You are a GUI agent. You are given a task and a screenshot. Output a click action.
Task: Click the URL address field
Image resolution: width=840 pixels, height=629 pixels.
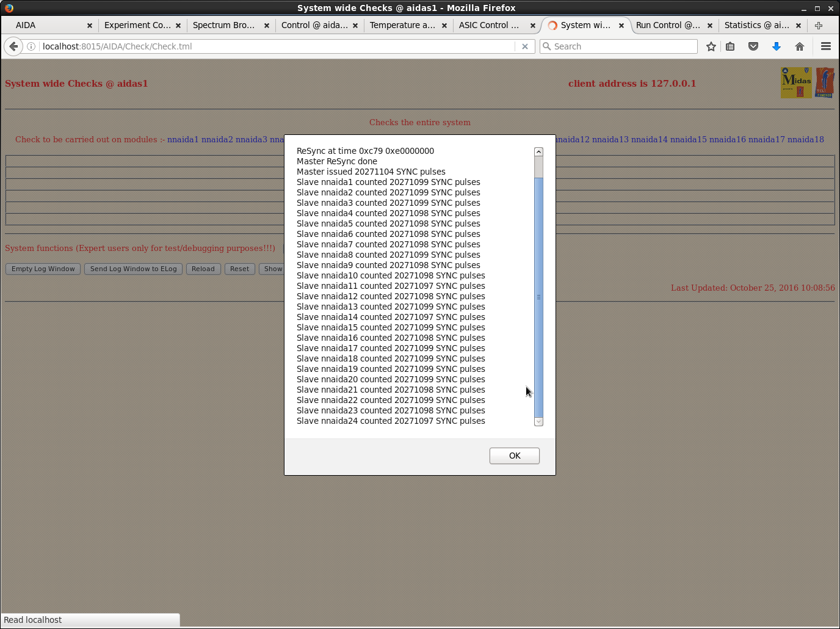(x=278, y=46)
